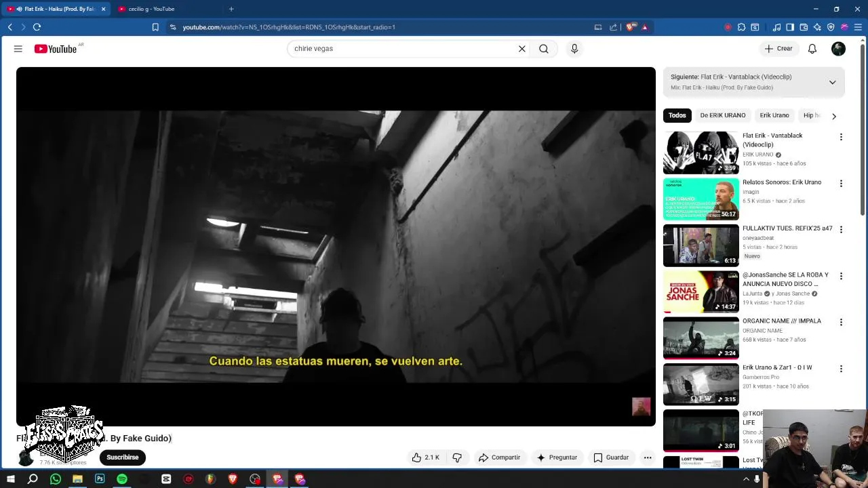Click the browser back arrow
This screenshot has width=868, height=488.
click(9, 27)
